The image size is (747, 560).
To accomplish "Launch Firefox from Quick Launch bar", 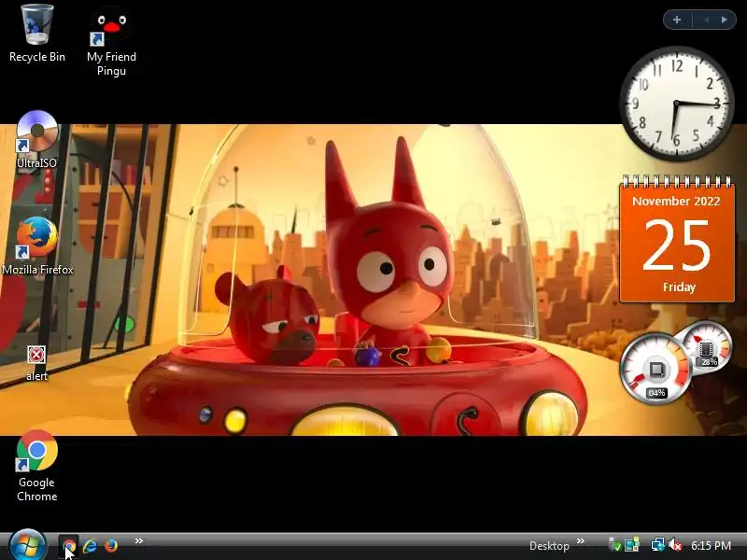I will pos(111,546).
